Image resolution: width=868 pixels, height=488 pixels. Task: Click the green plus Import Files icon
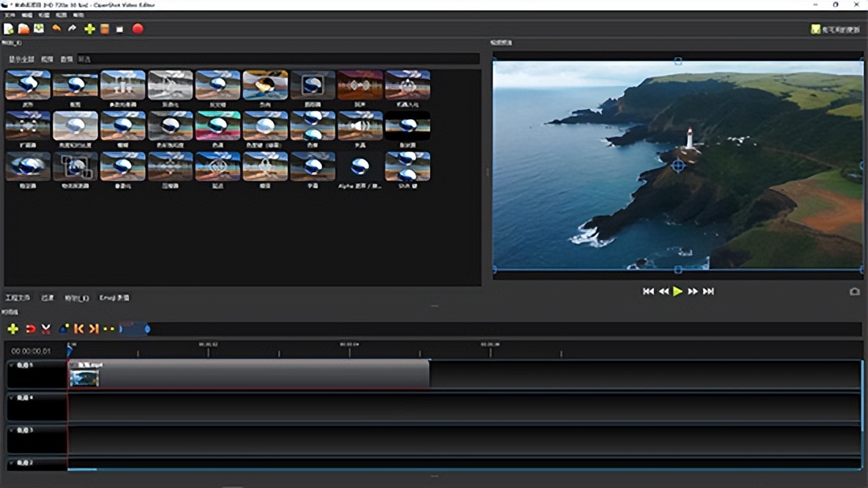pos(89,29)
